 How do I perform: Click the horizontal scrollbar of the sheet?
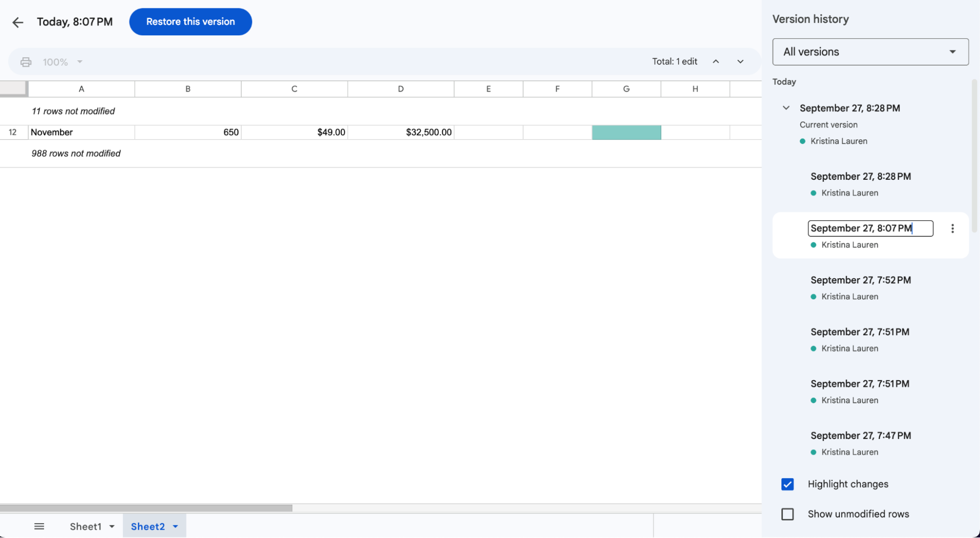tap(146, 508)
